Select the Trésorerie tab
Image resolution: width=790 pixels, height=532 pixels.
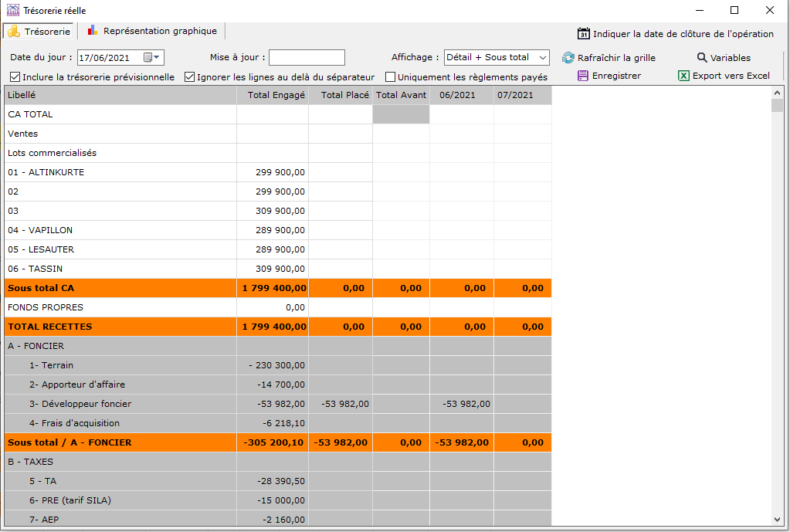[x=47, y=32]
